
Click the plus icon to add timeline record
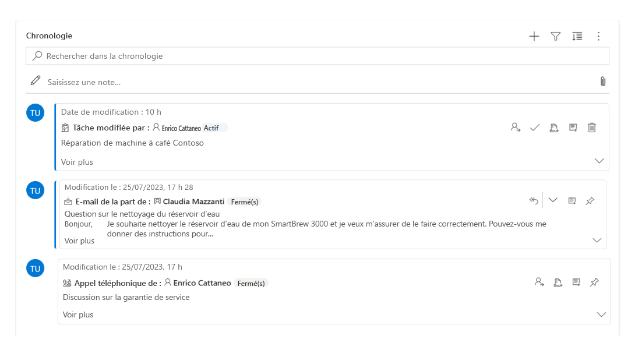point(534,37)
